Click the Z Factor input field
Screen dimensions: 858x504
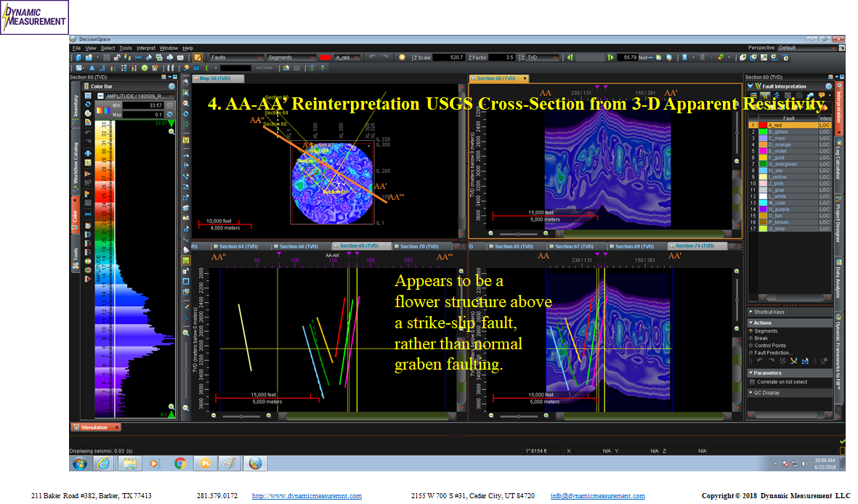point(502,57)
